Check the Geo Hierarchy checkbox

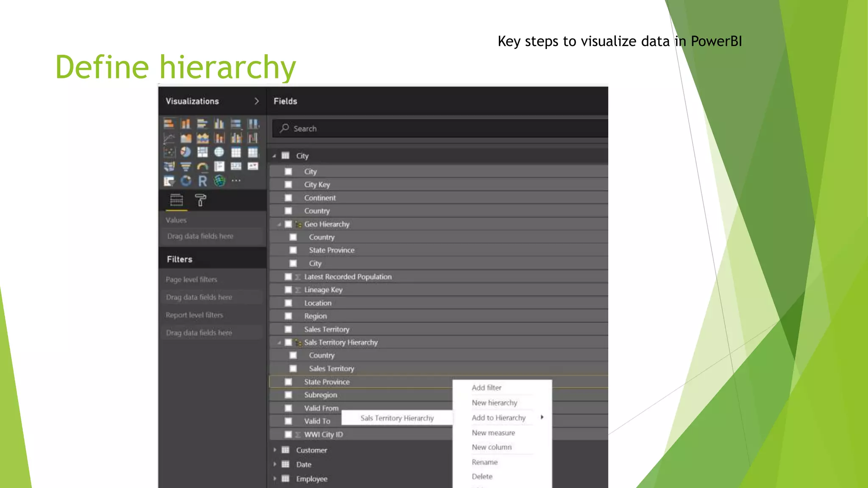coord(288,224)
